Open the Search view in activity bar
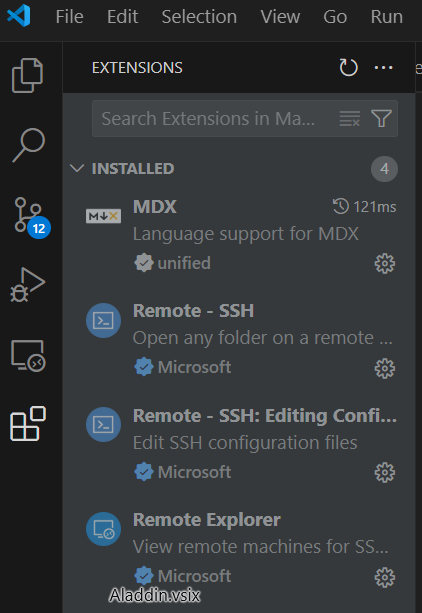This screenshot has width=422, height=613. click(x=29, y=145)
